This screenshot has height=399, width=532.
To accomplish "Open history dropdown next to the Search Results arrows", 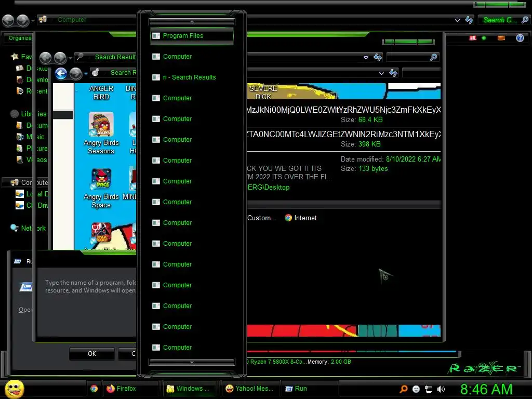I will pyautogui.click(x=70, y=58).
